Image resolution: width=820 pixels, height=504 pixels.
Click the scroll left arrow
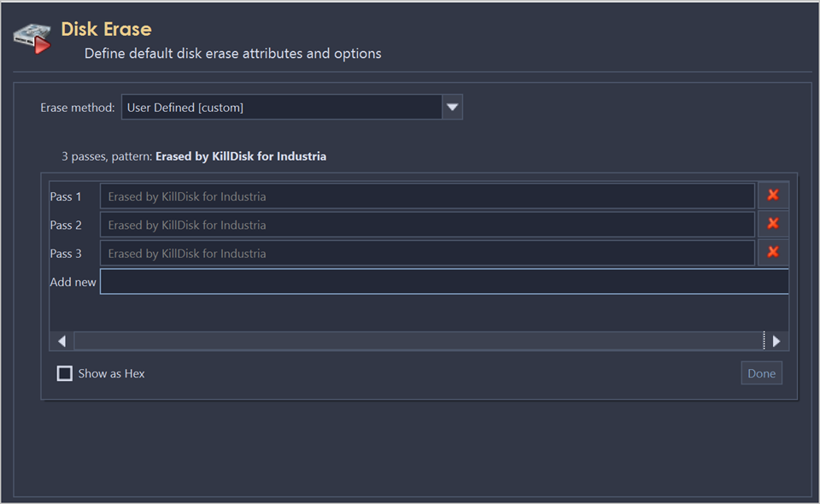click(x=61, y=342)
